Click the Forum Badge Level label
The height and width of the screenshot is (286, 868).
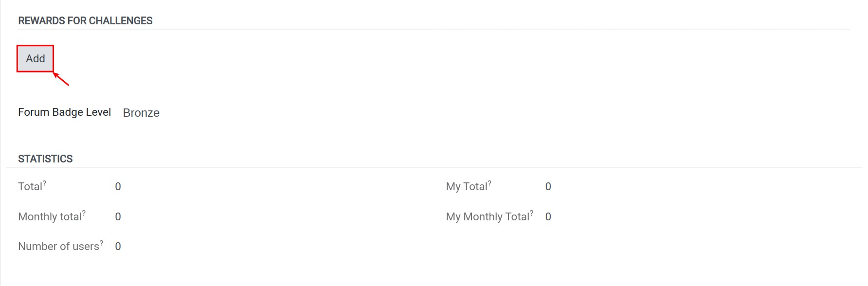point(64,112)
